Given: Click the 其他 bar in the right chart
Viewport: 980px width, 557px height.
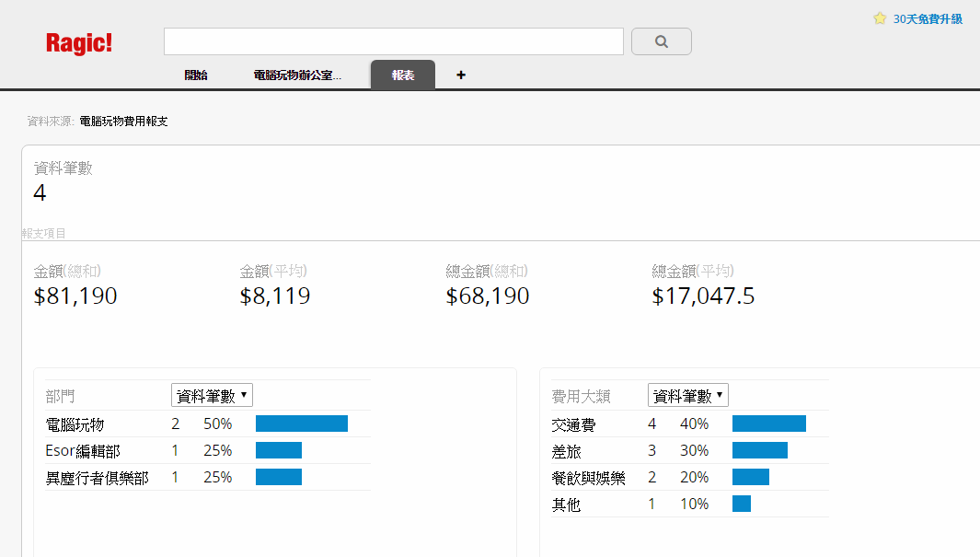Looking at the screenshot, I should pyautogui.click(x=741, y=504).
